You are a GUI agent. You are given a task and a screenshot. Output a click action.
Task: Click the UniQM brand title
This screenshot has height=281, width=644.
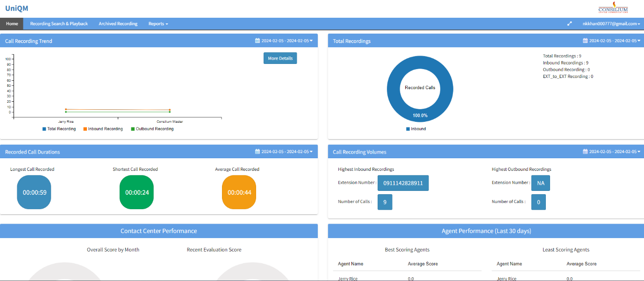[17, 8]
